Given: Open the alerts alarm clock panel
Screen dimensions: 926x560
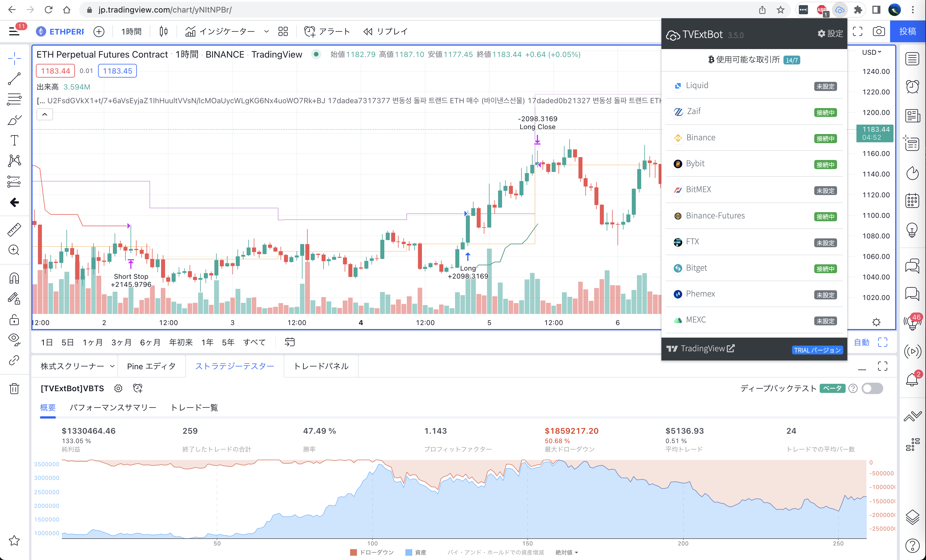Looking at the screenshot, I should tap(912, 86).
